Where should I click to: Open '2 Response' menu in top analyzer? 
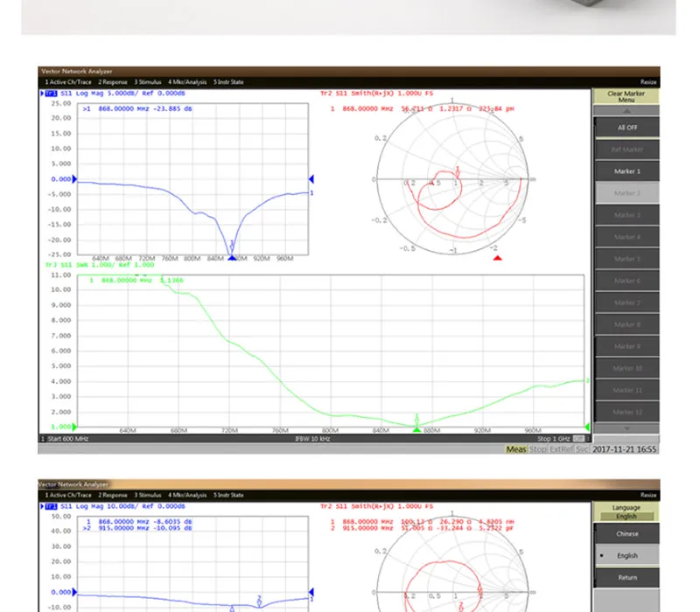pyautogui.click(x=113, y=82)
